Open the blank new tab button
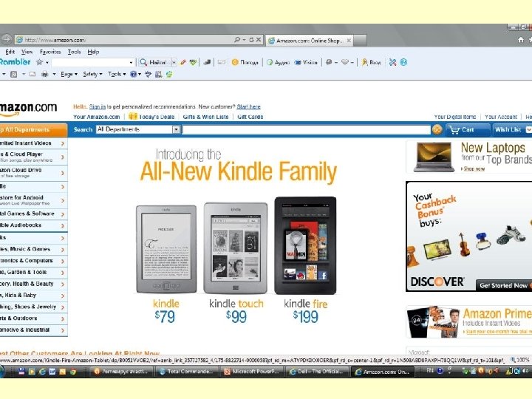This screenshot has height=399, width=532. coord(360,41)
